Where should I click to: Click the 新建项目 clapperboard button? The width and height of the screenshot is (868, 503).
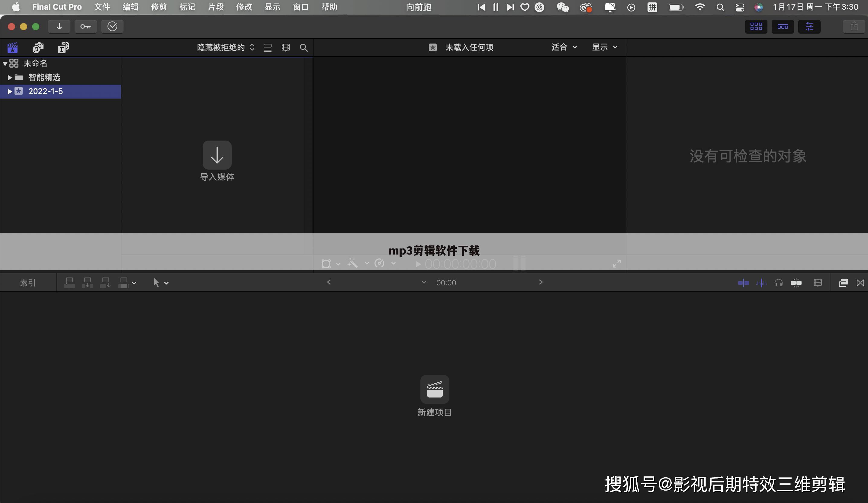tap(435, 389)
